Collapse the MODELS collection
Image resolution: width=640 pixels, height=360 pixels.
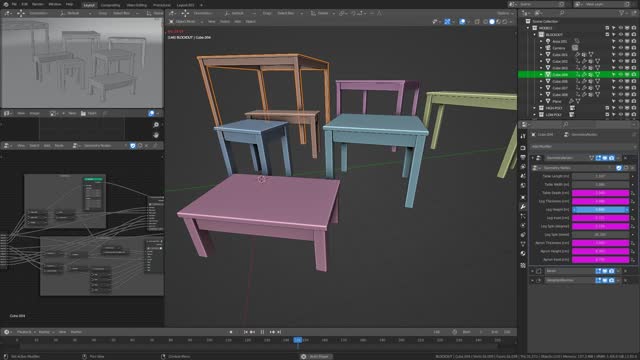528,28
